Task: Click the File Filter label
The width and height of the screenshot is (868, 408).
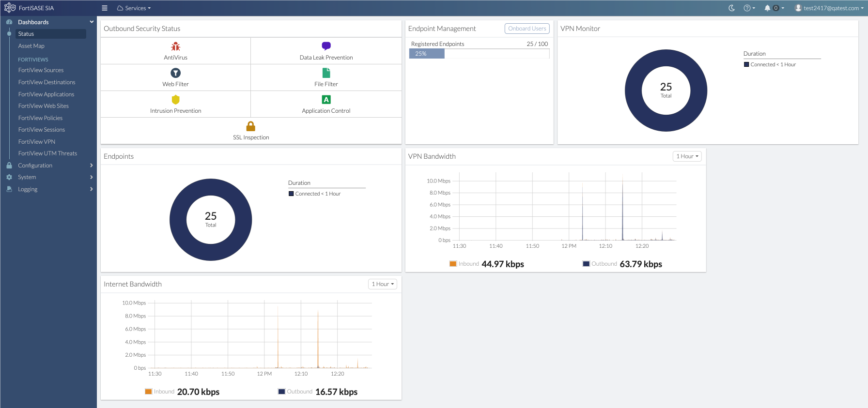Action: point(326,84)
